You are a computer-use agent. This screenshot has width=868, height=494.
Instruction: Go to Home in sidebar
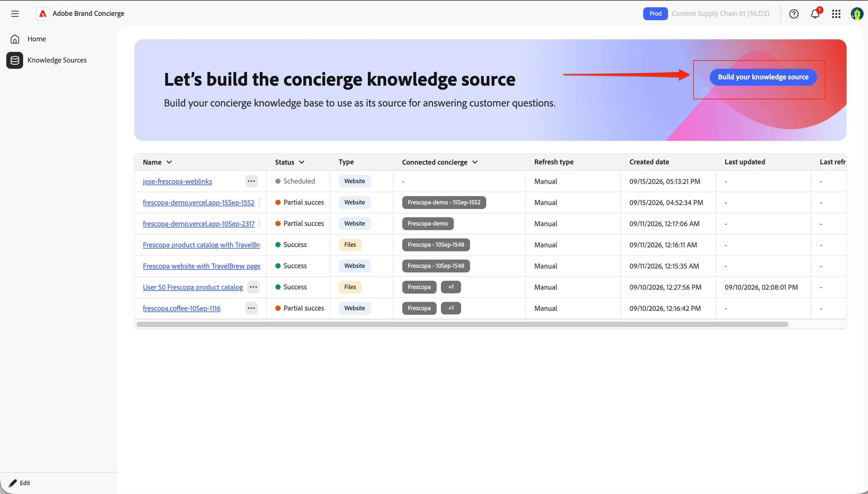tap(37, 39)
